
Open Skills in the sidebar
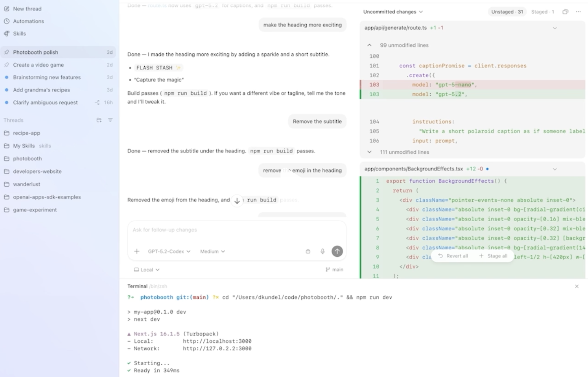pyautogui.click(x=19, y=34)
